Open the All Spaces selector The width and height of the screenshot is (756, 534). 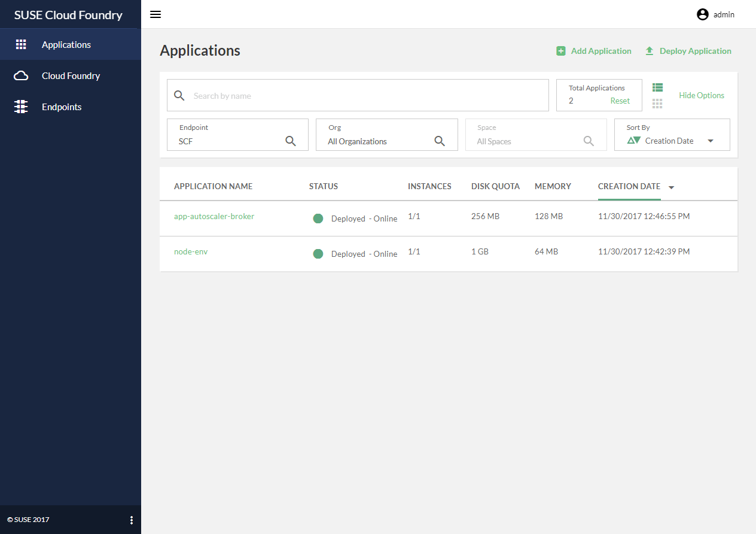536,135
